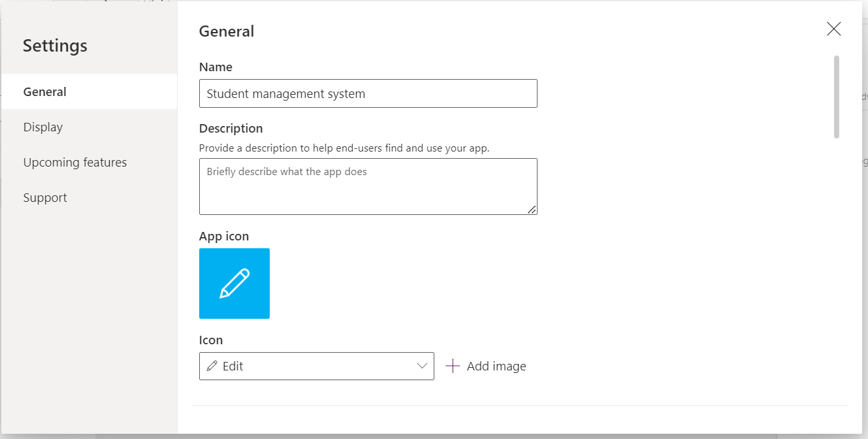Click the 'App icon' label
The height and width of the screenshot is (439, 868).
[x=224, y=236]
